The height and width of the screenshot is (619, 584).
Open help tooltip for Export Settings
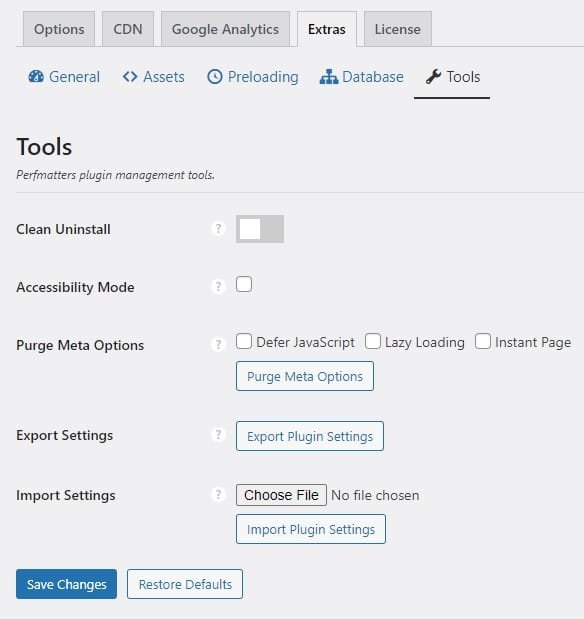tap(218, 435)
